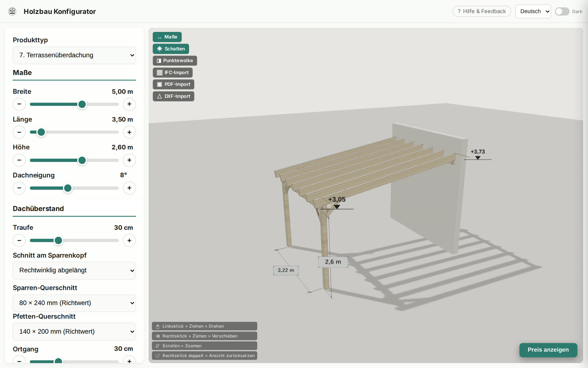Image resolution: width=588 pixels, height=368 pixels.
Task: Increase Traufe overhang with plus button
Action: click(x=129, y=240)
